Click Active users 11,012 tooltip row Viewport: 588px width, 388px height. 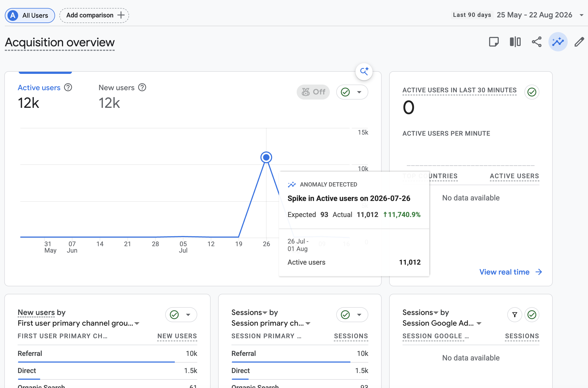point(354,262)
